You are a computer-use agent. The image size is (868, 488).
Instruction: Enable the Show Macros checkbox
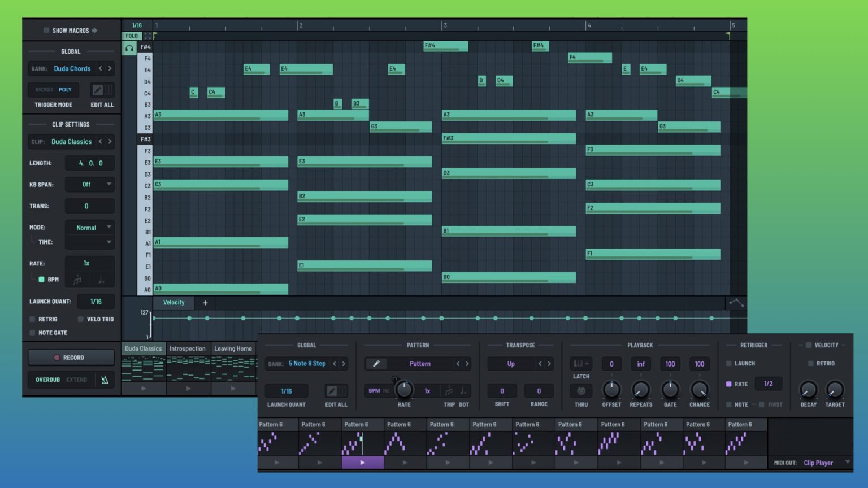(47, 30)
